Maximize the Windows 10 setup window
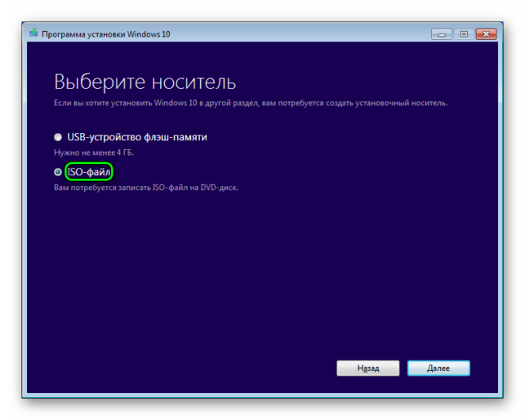 pos(464,34)
